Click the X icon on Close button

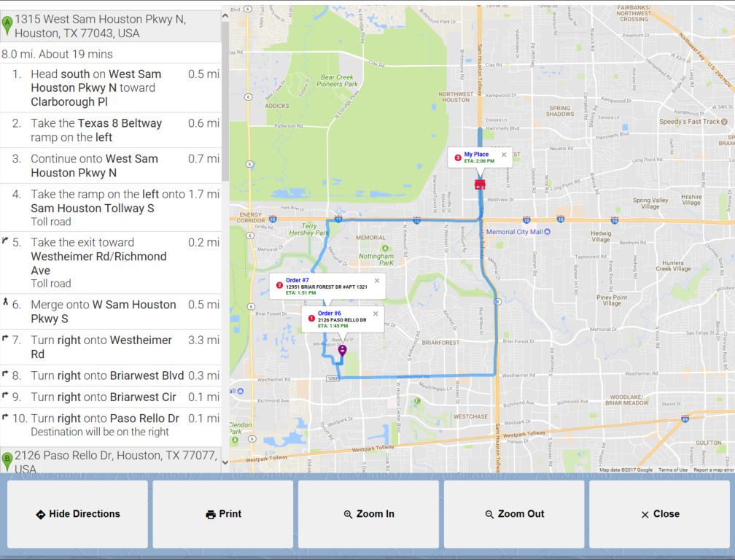645,515
